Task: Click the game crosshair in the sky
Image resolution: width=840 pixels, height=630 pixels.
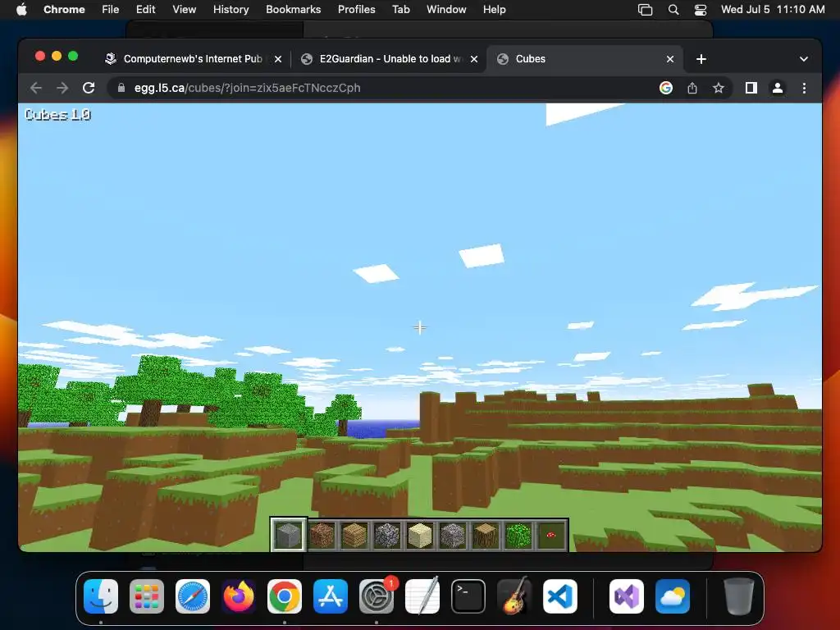Action: pyautogui.click(x=420, y=327)
